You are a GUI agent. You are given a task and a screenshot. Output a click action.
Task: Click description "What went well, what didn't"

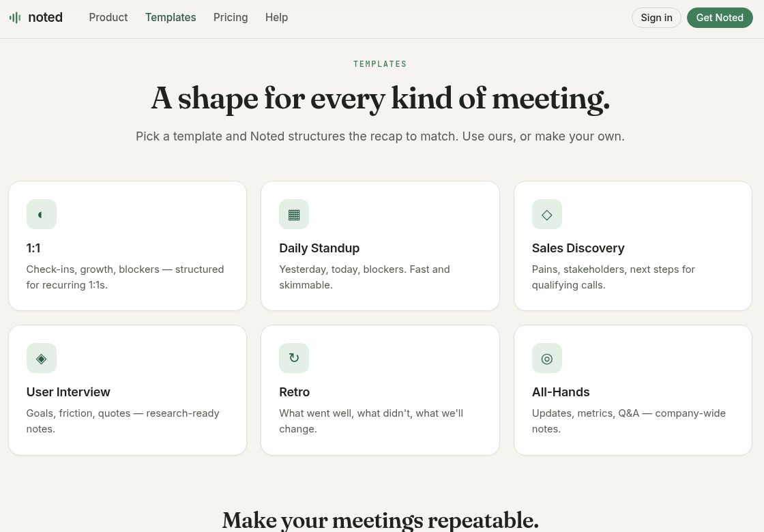pyautogui.click(x=371, y=421)
